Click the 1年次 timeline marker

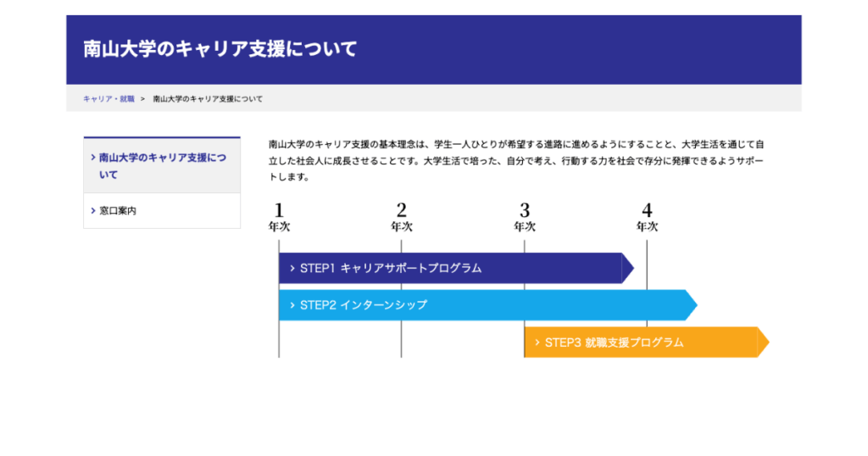[279, 218]
